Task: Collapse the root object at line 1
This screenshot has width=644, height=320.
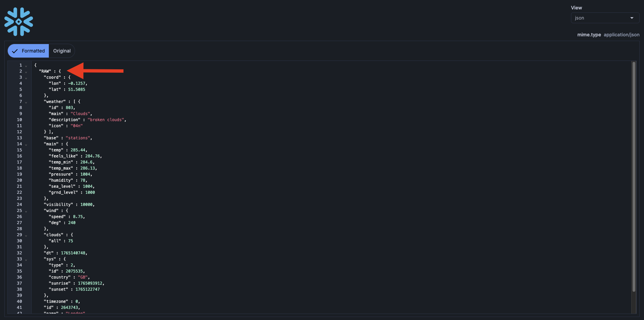Action: tap(26, 66)
